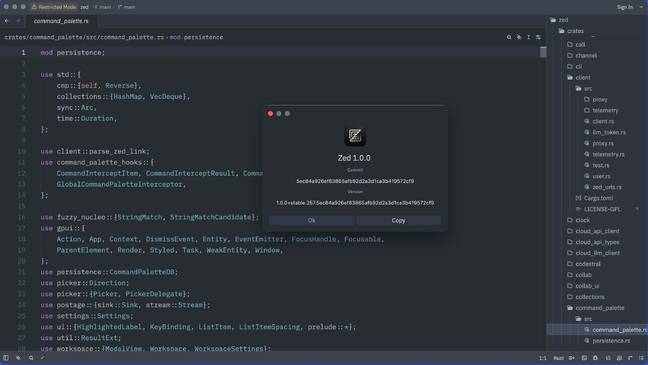Expand the codestral folder
Screen dimensions: 648x365
point(584,264)
